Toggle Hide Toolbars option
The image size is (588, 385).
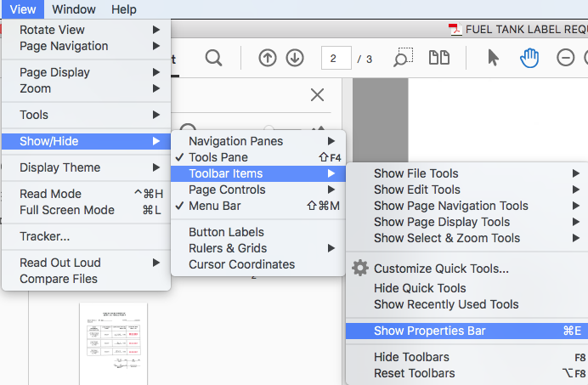click(x=466, y=357)
